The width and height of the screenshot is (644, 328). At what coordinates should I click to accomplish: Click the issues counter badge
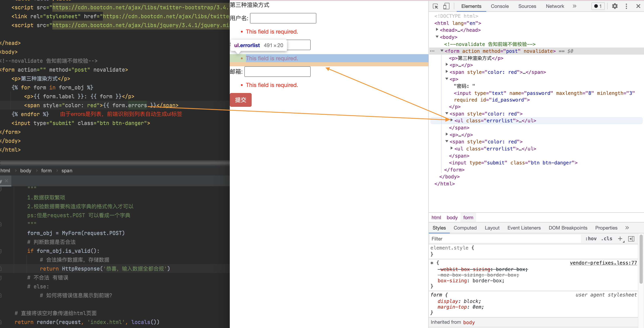(x=598, y=6)
